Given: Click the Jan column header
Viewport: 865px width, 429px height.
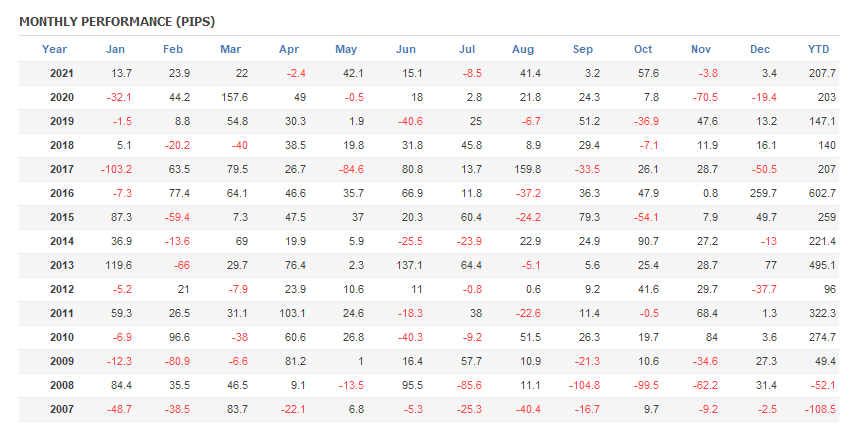Looking at the screenshot, I should click(x=116, y=49).
